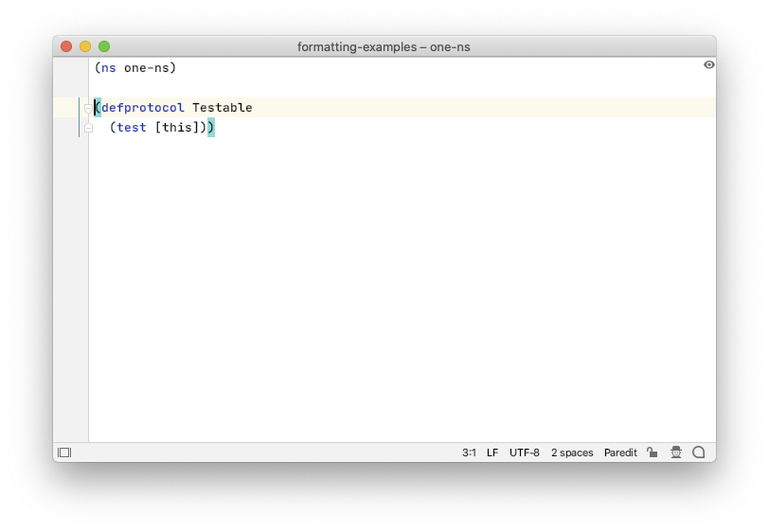Click the highlighted closing parenthesis
The width and height of the screenshot is (769, 532).
tap(211, 128)
